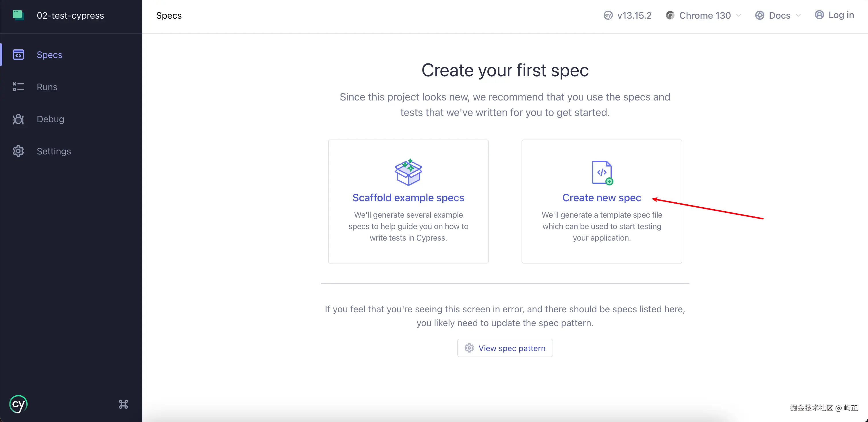The width and height of the screenshot is (868, 422).
Task: Click the new spec file icon
Action: tap(602, 173)
